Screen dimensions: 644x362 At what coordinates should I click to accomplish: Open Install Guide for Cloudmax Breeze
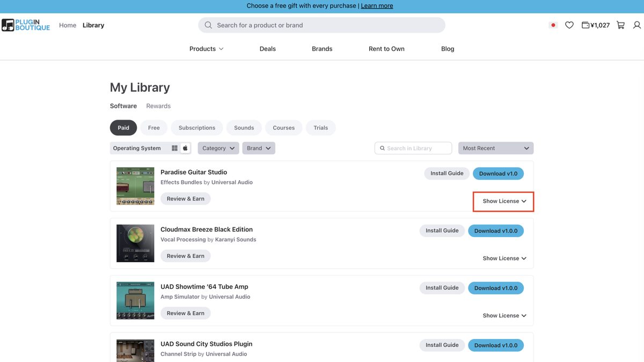(442, 231)
